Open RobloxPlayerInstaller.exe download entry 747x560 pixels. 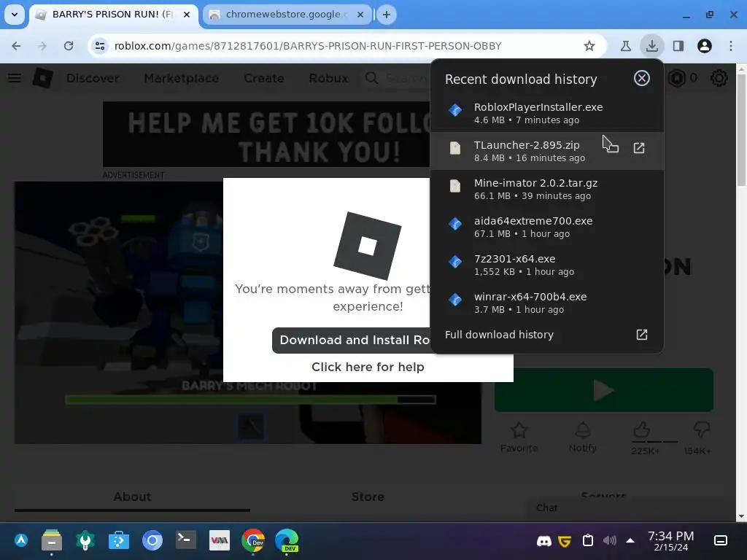(546, 113)
